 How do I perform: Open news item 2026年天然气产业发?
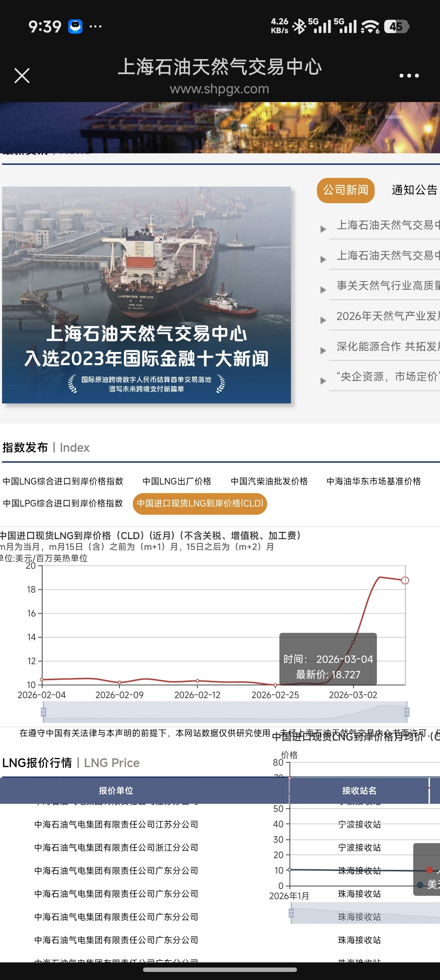388,316
